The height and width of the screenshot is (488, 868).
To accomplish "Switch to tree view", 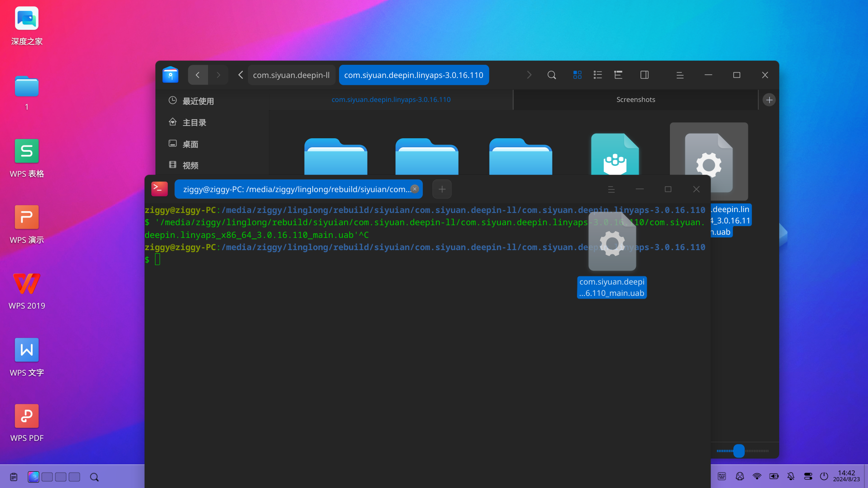I will (x=618, y=75).
